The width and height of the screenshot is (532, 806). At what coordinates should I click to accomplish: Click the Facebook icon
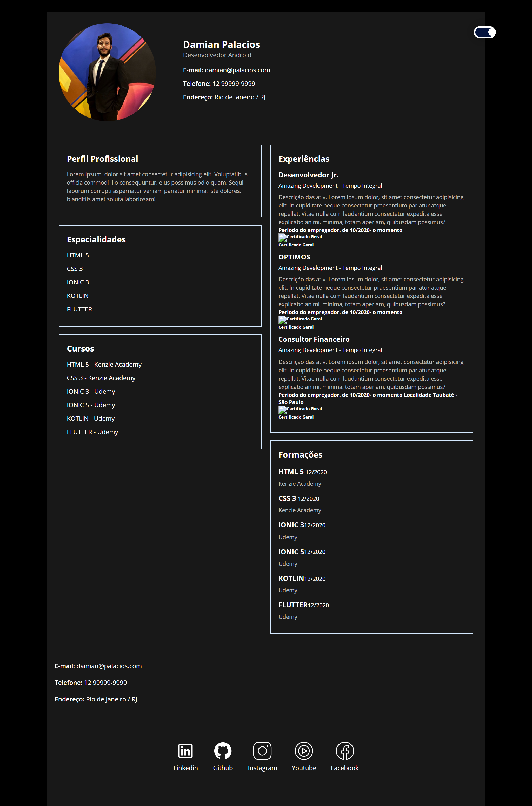(x=344, y=750)
